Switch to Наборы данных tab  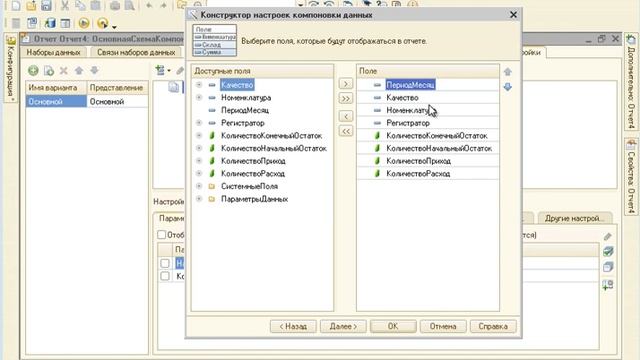pyautogui.click(x=53, y=52)
